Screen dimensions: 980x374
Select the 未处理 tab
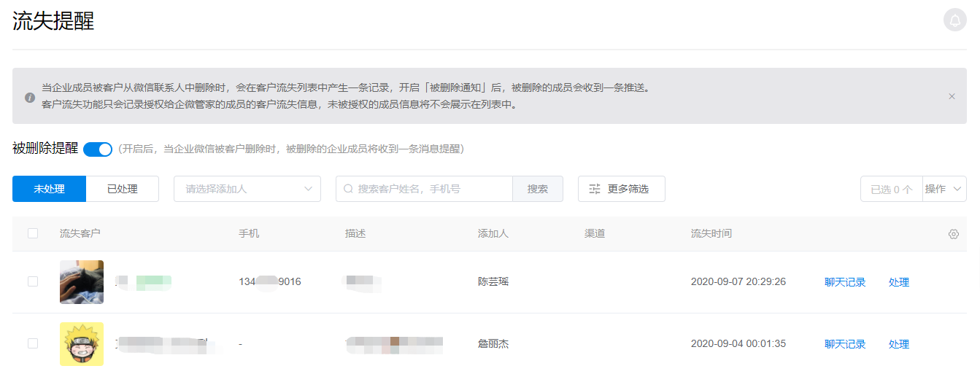click(x=50, y=189)
